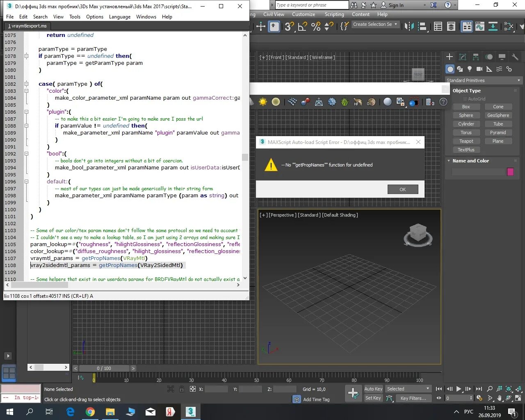Click the time slider showing 0 / 100

pos(104,368)
